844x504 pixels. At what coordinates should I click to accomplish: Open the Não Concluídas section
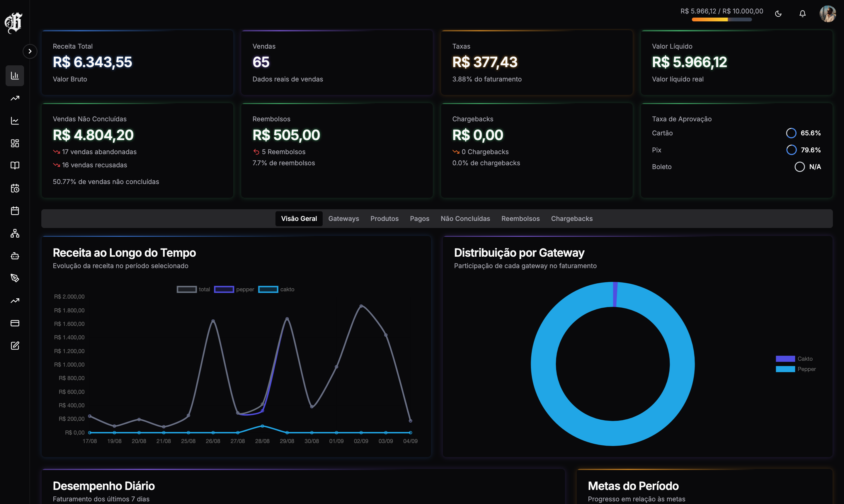coord(465,218)
